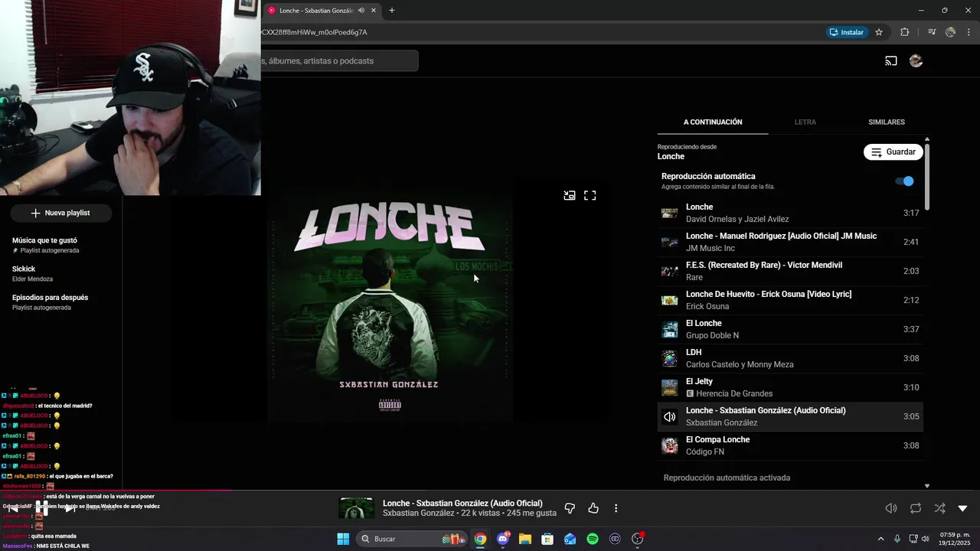Click the Instalar app button in address bar
The image size is (980, 551).
(x=846, y=32)
